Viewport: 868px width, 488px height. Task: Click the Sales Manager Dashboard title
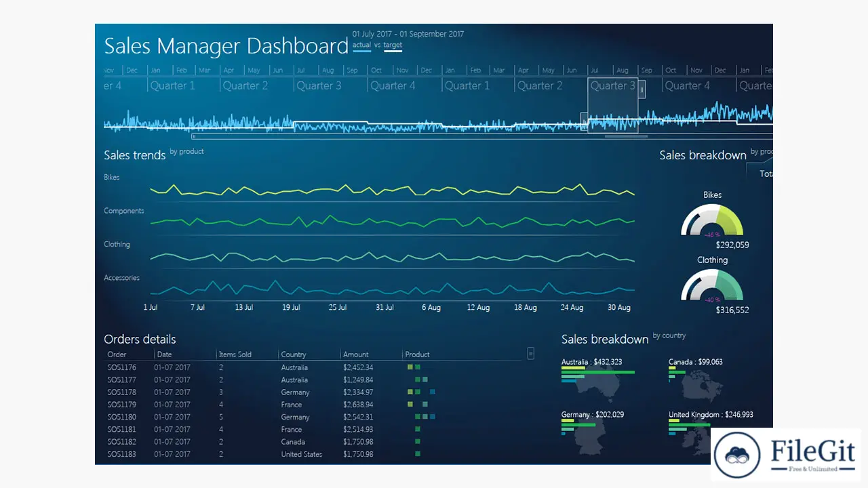point(226,46)
